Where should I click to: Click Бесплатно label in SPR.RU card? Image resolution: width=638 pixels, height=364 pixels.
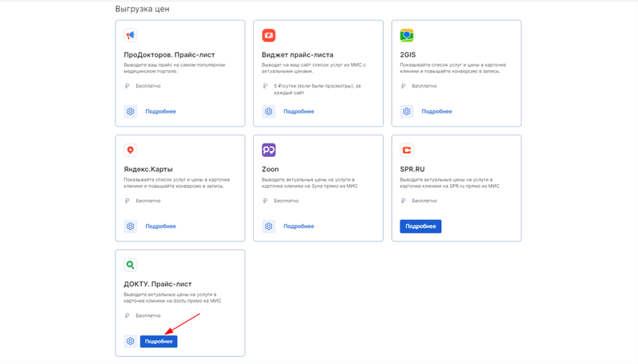tap(424, 201)
